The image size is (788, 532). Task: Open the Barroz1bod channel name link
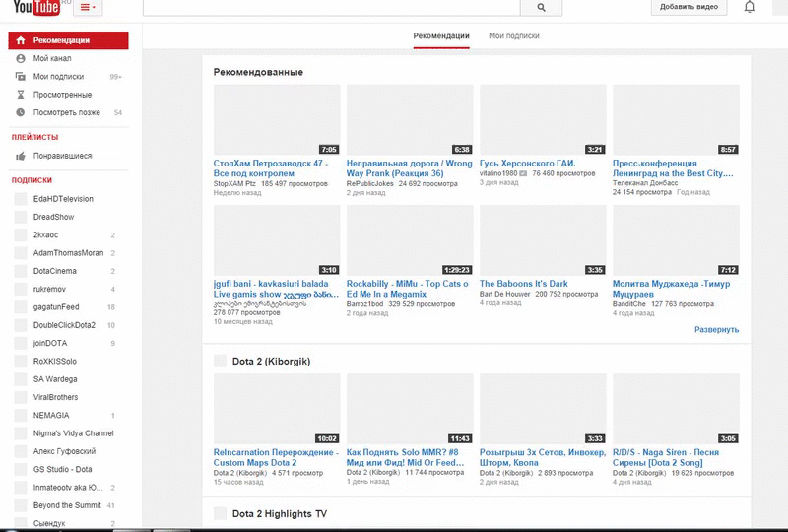(364, 304)
